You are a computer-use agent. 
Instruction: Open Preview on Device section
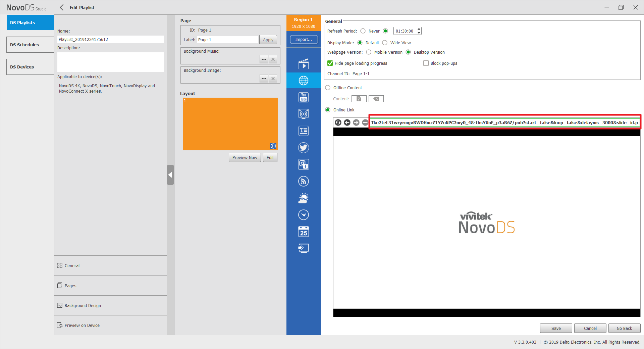point(110,325)
